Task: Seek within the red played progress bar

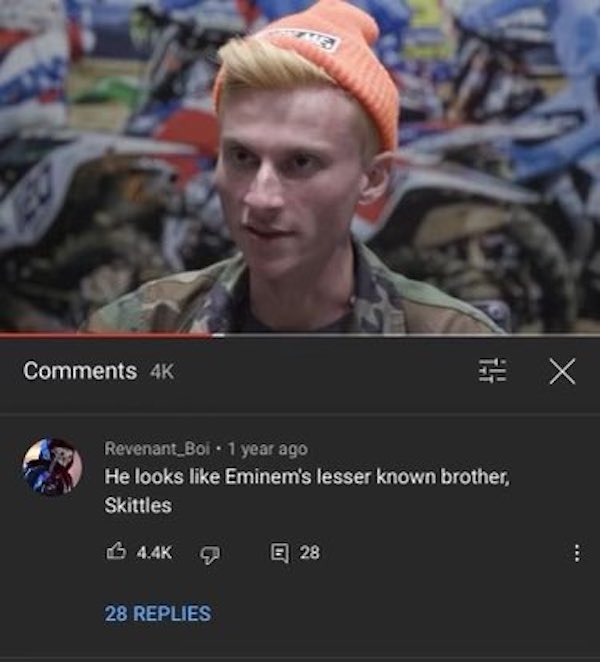Action: pos(106,335)
